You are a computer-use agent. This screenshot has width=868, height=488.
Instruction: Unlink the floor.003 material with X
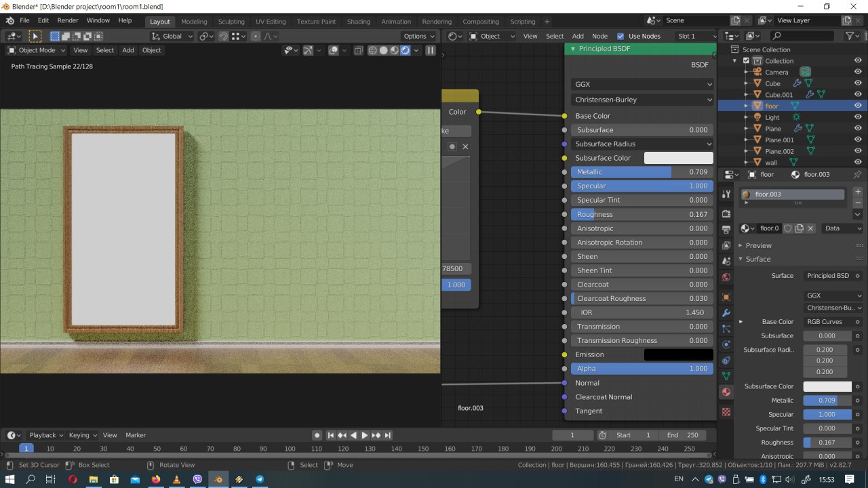coord(810,228)
